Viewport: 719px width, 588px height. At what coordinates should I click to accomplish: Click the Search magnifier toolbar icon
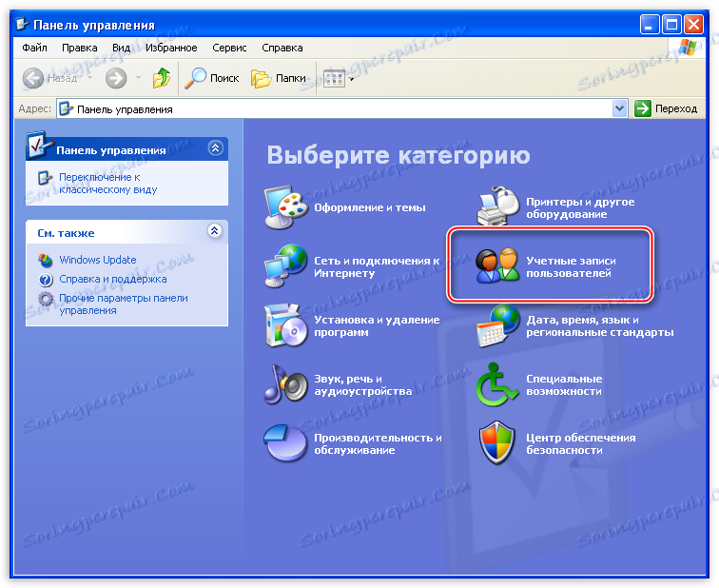(195, 78)
